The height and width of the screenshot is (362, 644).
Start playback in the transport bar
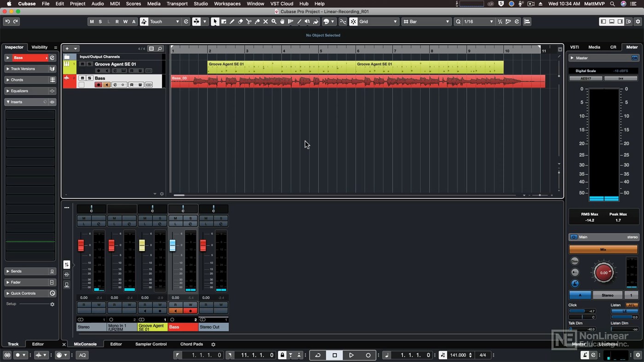351,355
